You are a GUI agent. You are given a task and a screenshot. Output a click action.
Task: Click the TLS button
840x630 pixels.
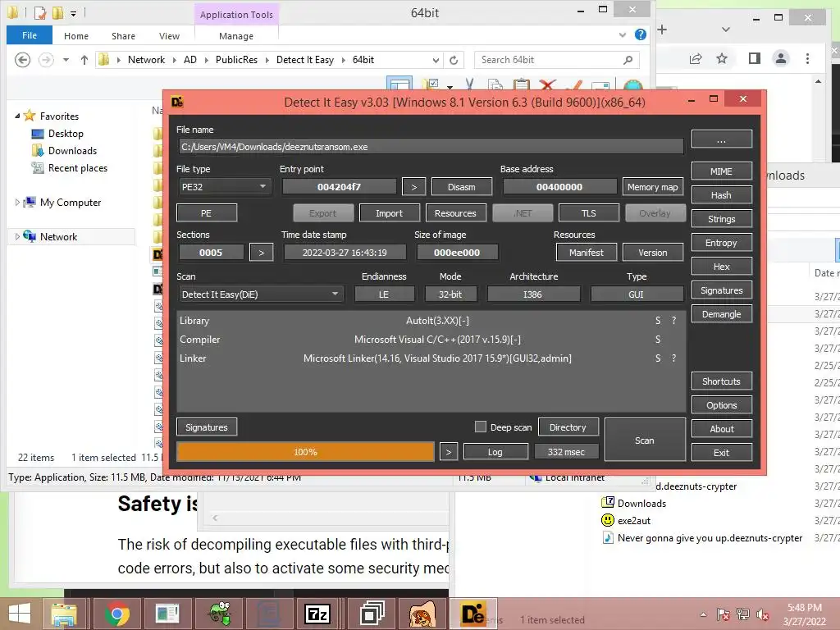coord(589,213)
